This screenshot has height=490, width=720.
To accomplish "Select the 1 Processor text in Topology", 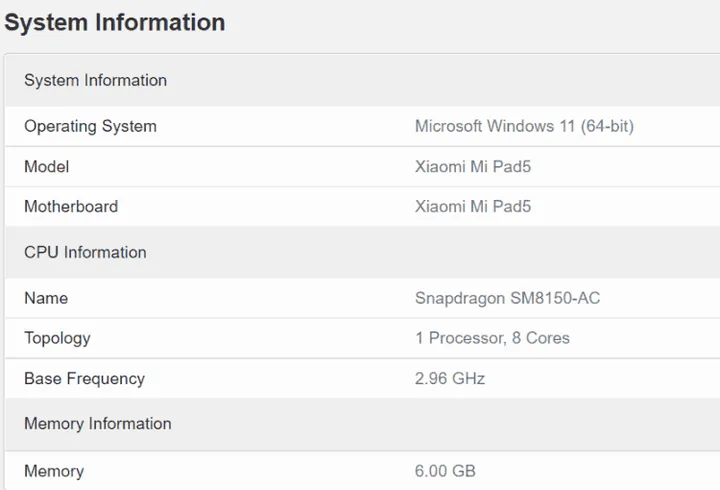I will click(458, 338).
